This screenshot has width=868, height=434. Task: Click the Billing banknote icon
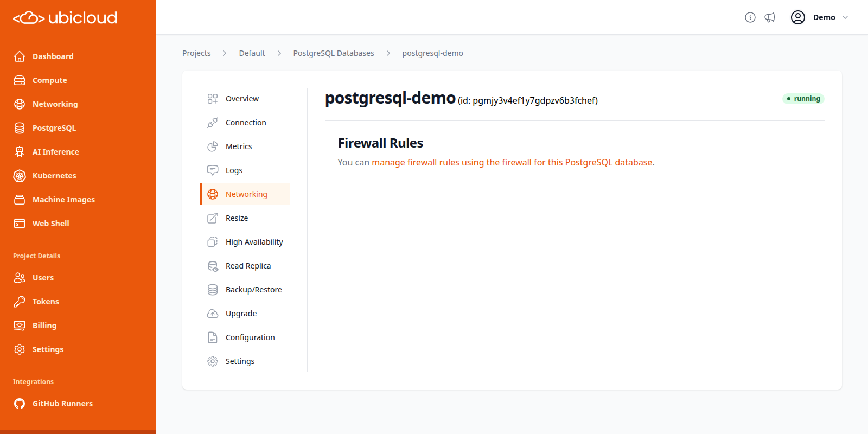(x=20, y=325)
